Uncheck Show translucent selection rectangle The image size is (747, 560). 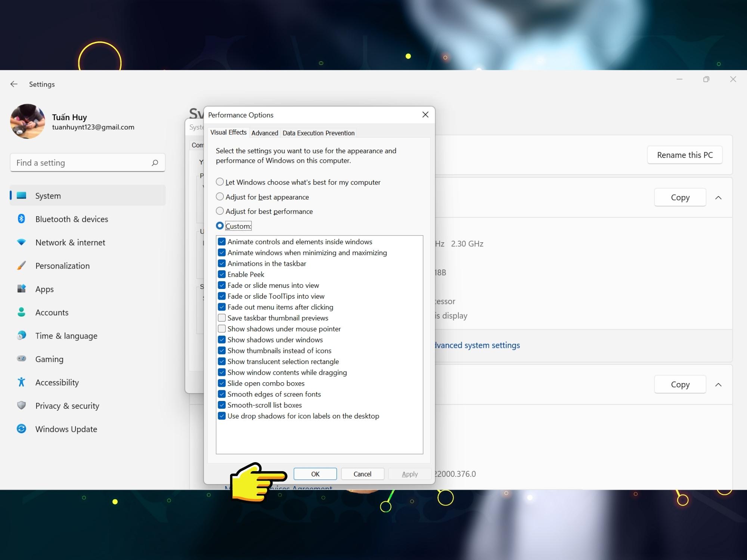click(222, 361)
